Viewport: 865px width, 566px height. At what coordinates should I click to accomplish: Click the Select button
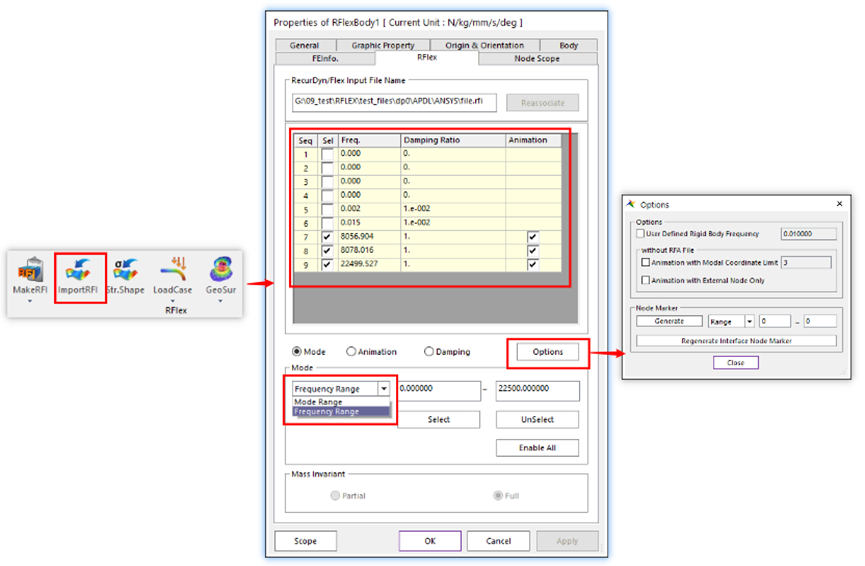439,420
